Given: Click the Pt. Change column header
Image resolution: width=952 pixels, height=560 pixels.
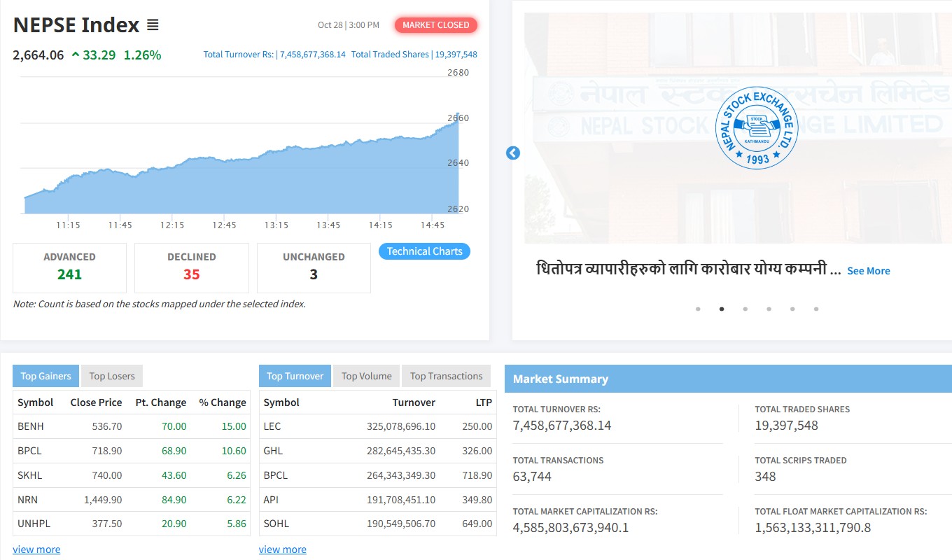Looking at the screenshot, I should pyautogui.click(x=161, y=402).
